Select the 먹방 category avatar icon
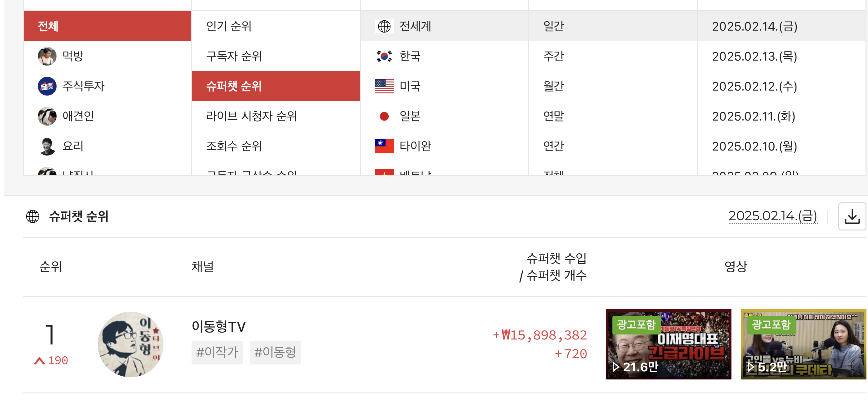Image resolution: width=868 pixels, height=401 pixels. [x=47, y=56]
